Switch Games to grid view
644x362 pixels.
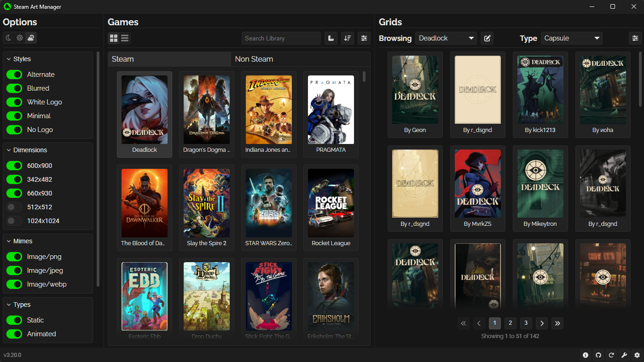pyautogui.click(x=113, y=38)
